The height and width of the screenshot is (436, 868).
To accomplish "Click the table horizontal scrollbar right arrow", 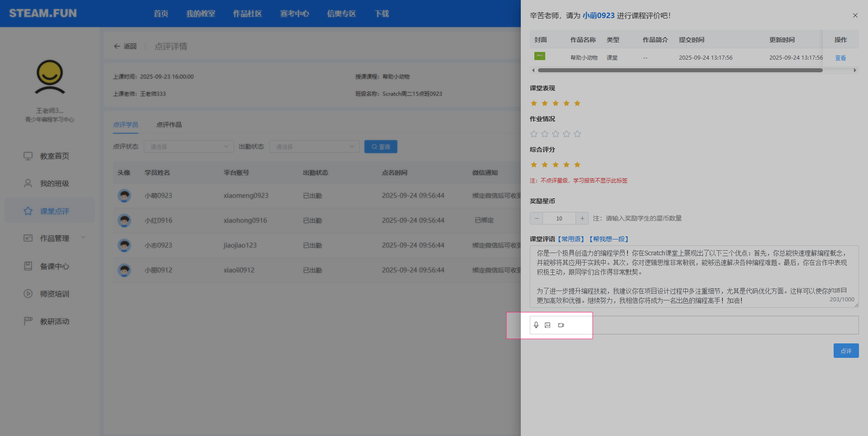I will click(855, 70).
